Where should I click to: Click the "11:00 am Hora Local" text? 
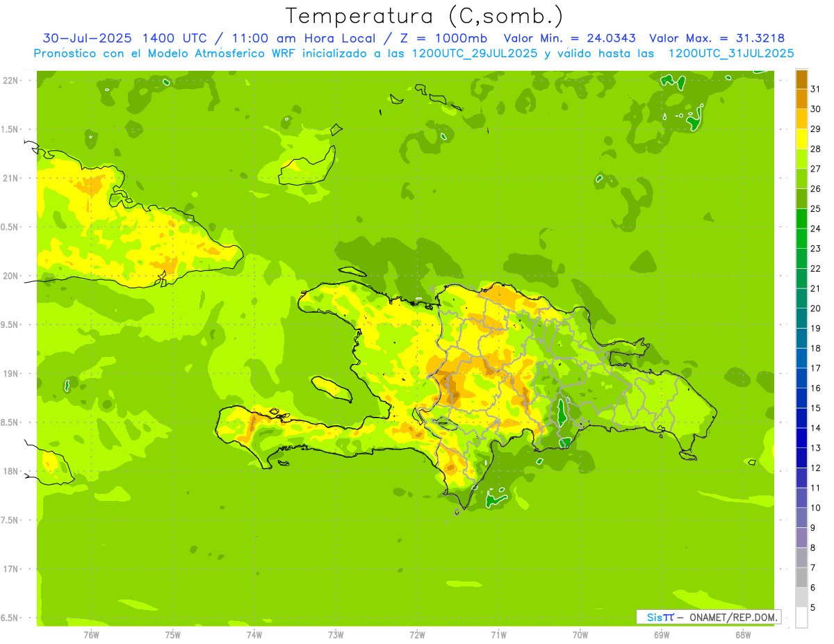tap(304, 38)
